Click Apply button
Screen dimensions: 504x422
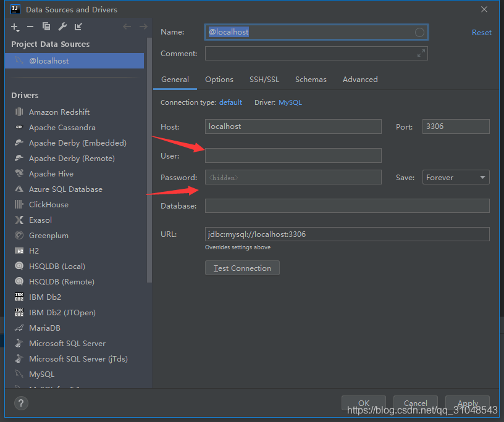tap(468, 403)
